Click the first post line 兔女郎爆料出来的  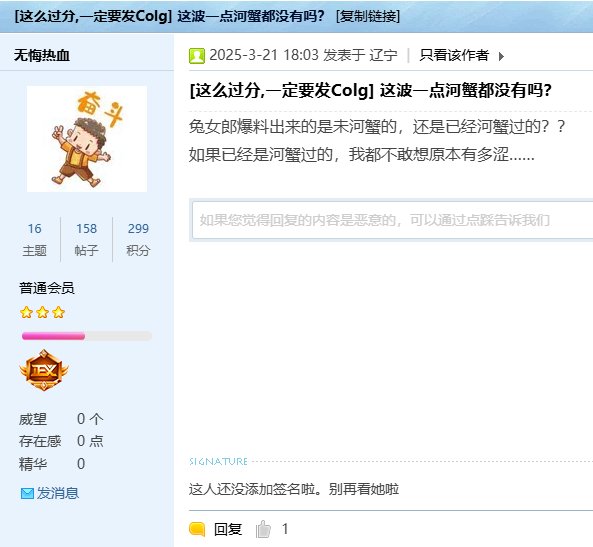376,127
